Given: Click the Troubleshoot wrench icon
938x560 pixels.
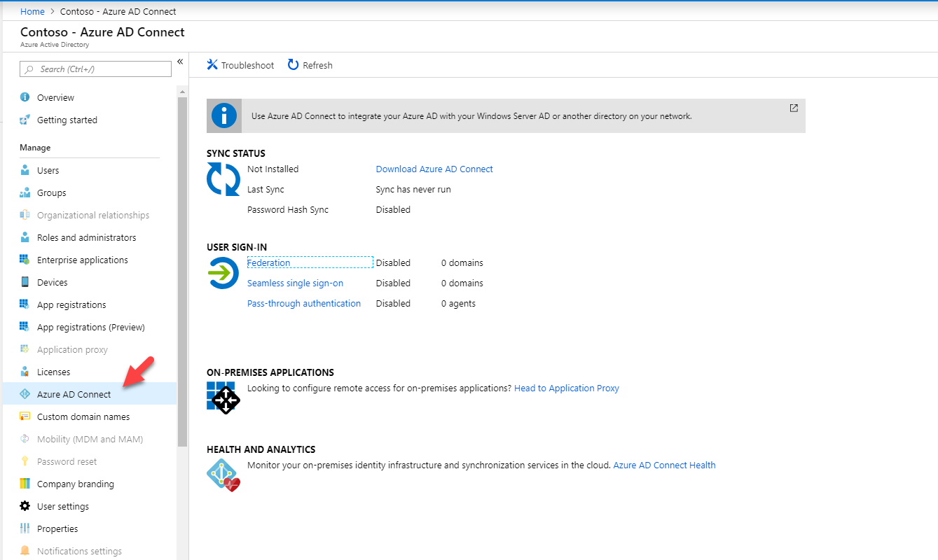Looking at the screenshot, I should point(212,64).
